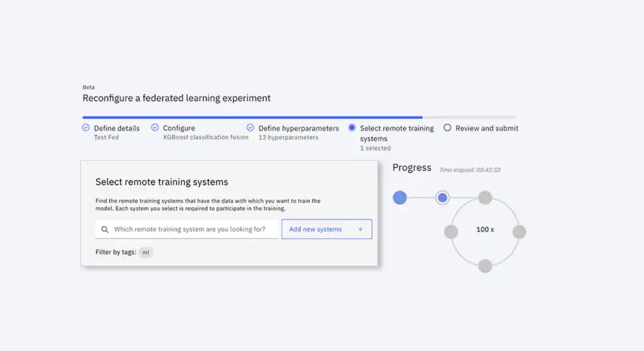Click the Configure step checkmark icon
This screenshot has height=351, width=644.
pos(155,128)
